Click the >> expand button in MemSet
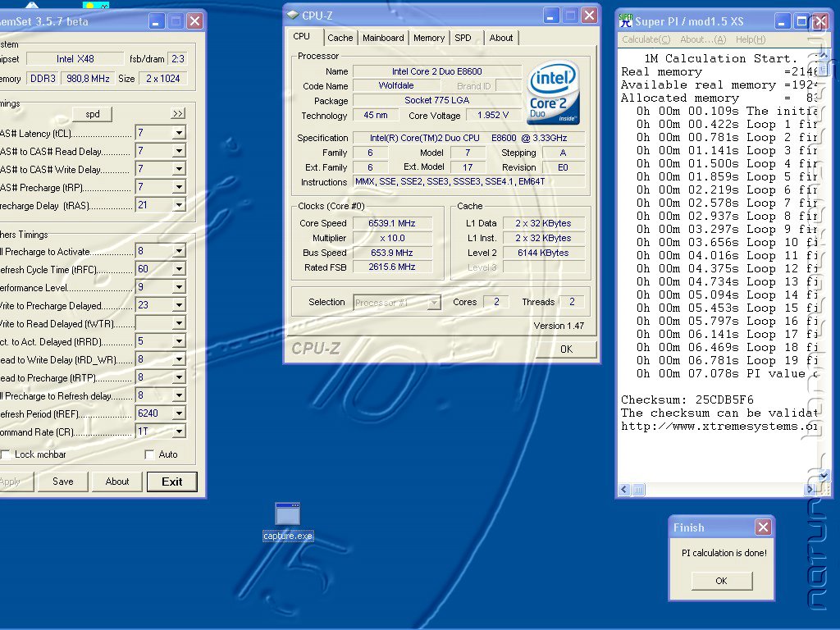The height and width of the screenshot is (630, 840). click(x=178, y=113)
